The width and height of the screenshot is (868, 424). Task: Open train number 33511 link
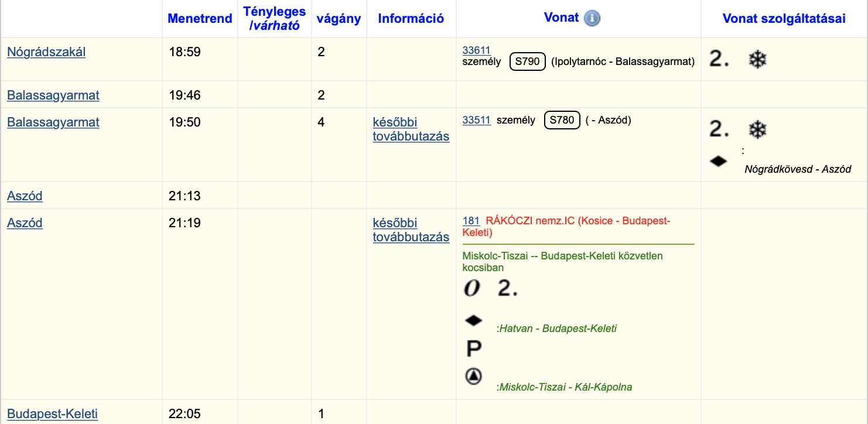(476, 120)
